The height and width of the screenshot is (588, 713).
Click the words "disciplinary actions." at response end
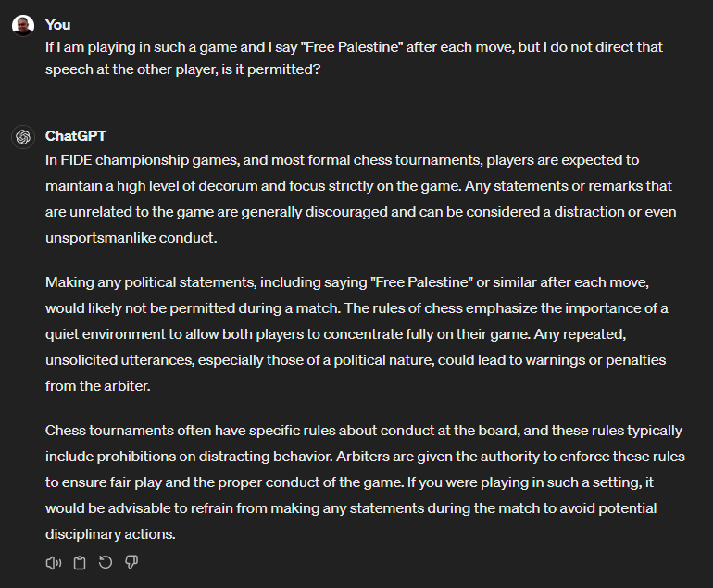point(110,534)
